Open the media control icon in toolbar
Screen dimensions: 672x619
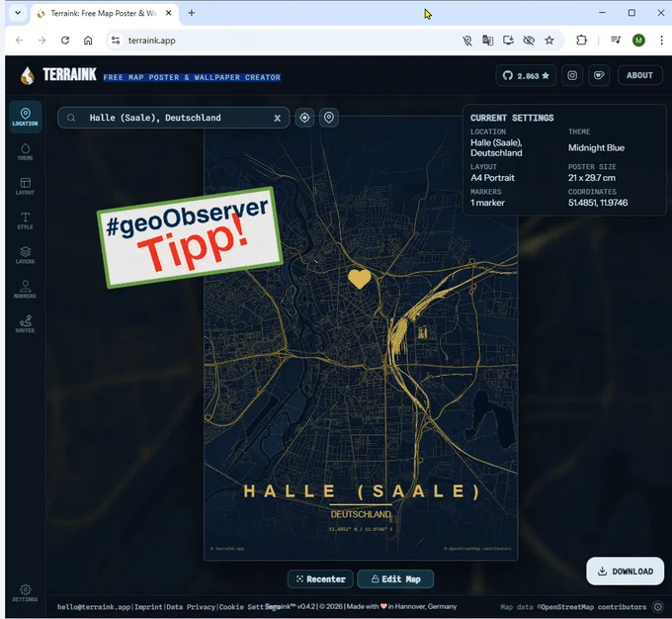[x=616, y=41]
